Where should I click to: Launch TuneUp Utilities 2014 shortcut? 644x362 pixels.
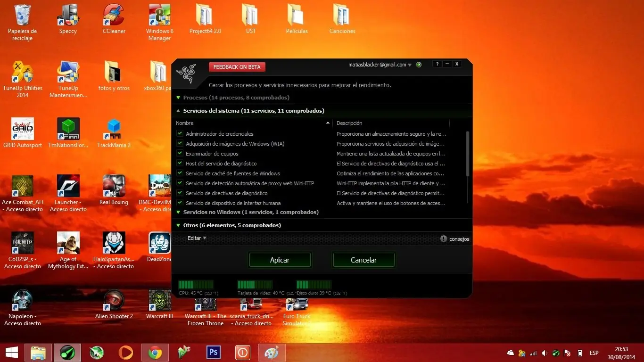[x=23, y=79]
